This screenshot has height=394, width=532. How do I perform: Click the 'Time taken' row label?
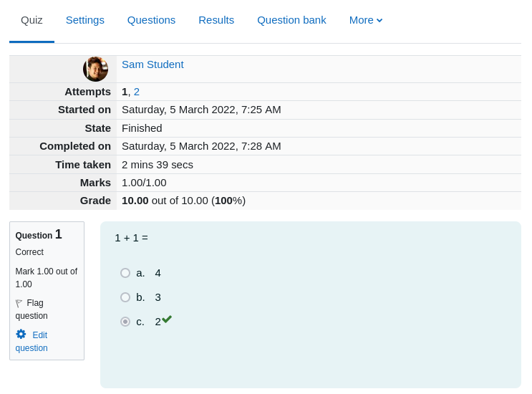click(83, 165)
